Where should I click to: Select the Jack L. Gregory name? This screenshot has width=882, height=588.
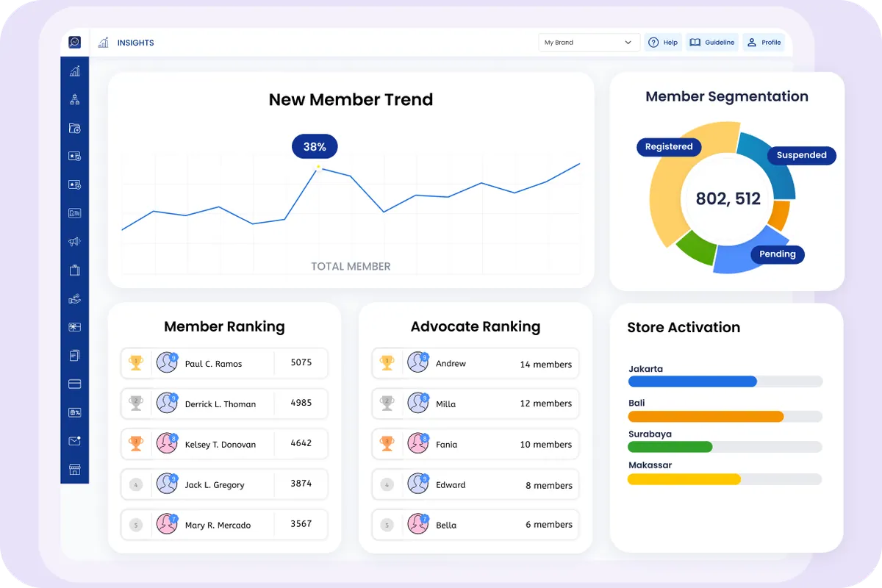click(x=215, y=485)
